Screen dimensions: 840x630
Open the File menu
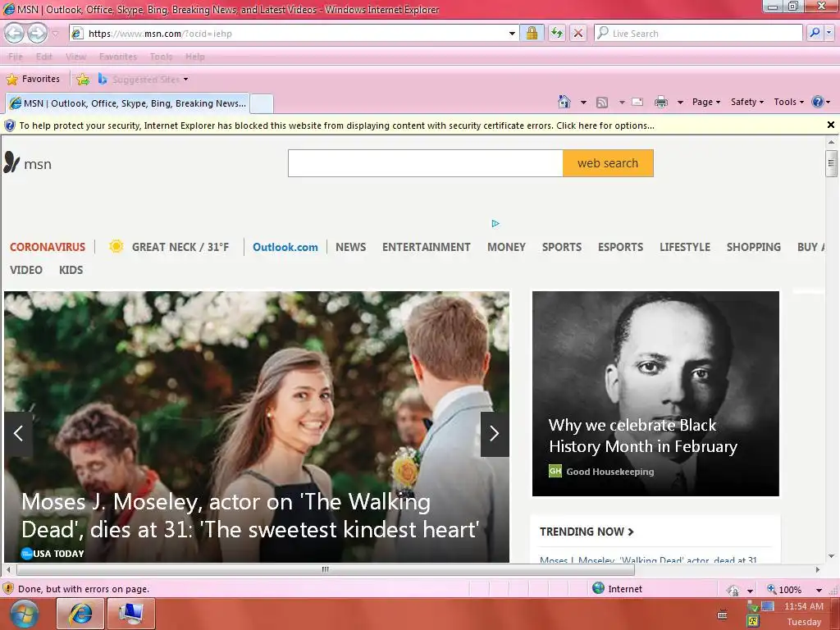pos(16,57)
